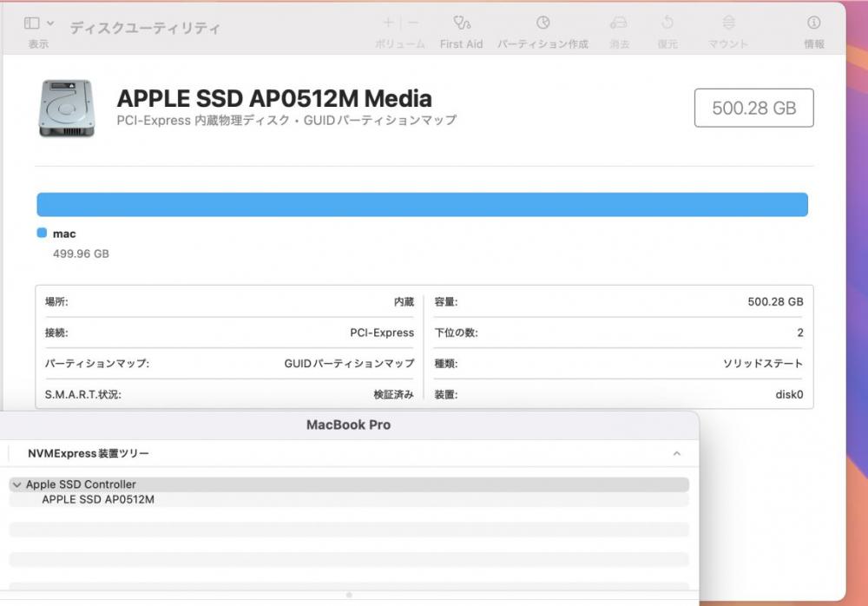868x606 pixels.
Task: Click the パーティションマップ: field label
Action: [x=97, y=364]
